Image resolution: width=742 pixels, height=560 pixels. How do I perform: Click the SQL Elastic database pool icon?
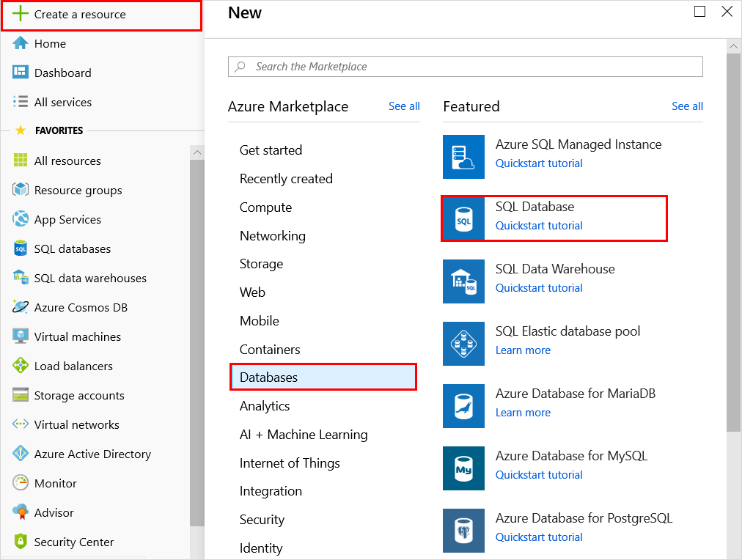pyautogui.click(x=463, y=343)
